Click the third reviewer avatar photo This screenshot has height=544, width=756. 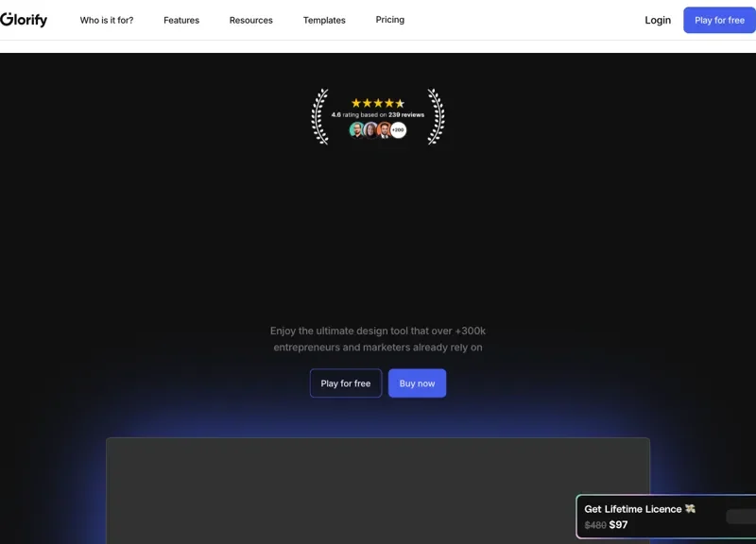coord(385,129)
